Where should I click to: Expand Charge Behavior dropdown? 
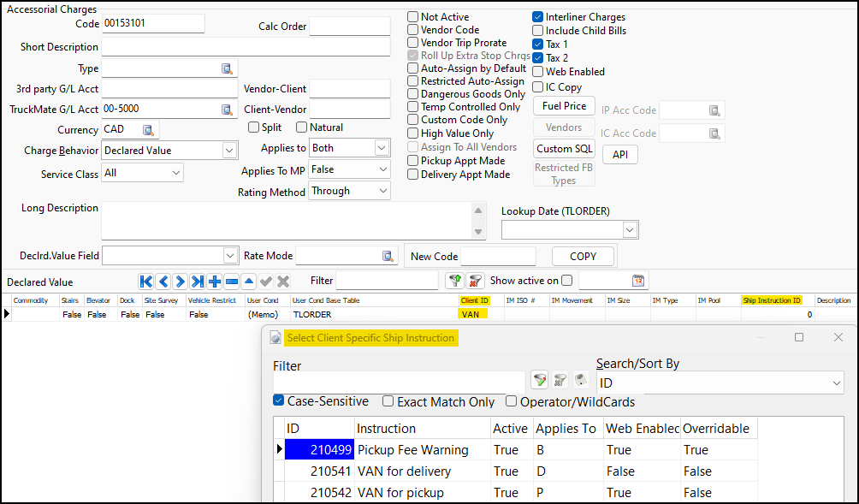(x=228, y=151)
